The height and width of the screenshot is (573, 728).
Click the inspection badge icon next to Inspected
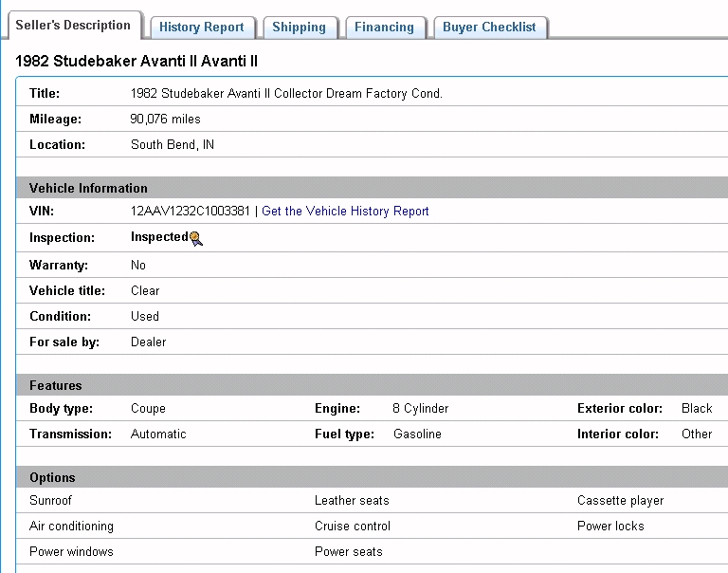coord(196,239)
